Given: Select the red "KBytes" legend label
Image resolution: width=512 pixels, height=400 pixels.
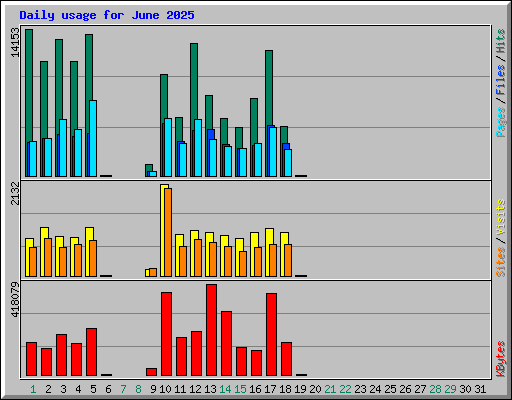Looking at the screenshot, I should (x=501, y=359).
